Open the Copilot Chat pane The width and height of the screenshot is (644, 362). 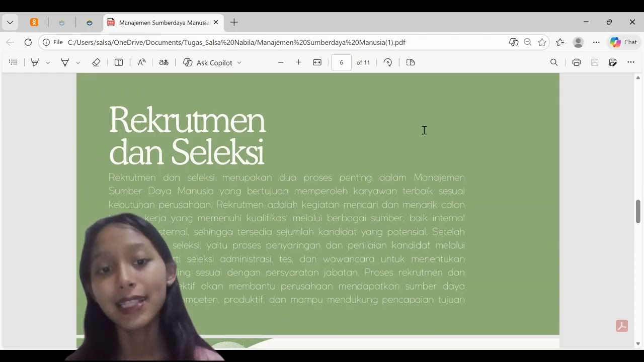(624, 42)
